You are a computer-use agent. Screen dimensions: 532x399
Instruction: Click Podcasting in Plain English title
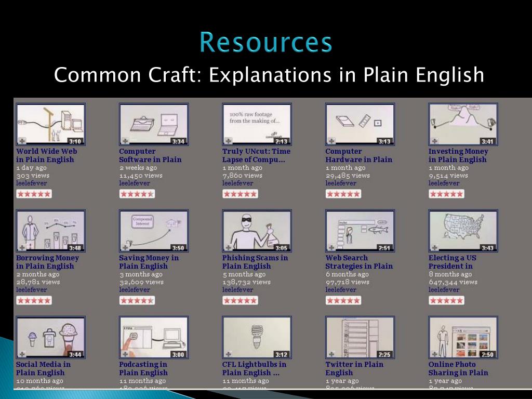pos(143,368)
